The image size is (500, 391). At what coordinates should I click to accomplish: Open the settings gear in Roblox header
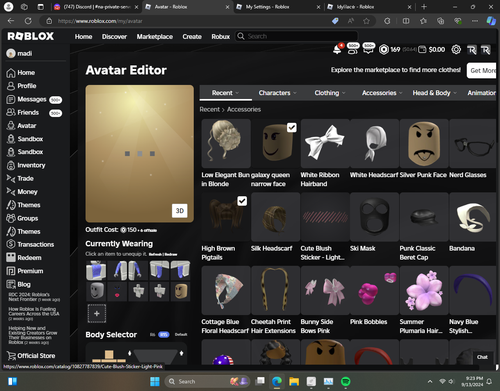click(456, 50)
